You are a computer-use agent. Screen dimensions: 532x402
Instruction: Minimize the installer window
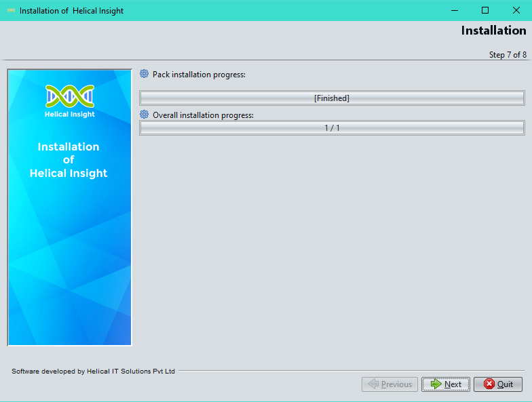pyautogui.click(x=455, y=11)
